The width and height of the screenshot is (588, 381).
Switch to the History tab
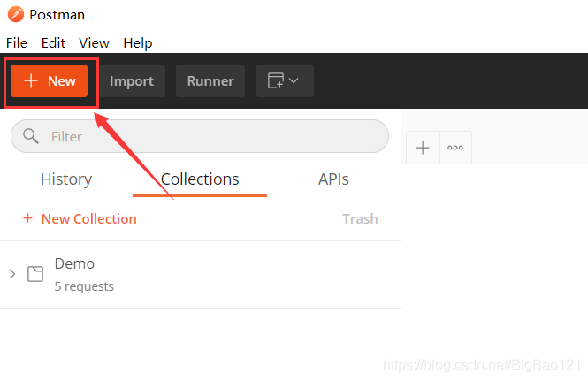66,179
